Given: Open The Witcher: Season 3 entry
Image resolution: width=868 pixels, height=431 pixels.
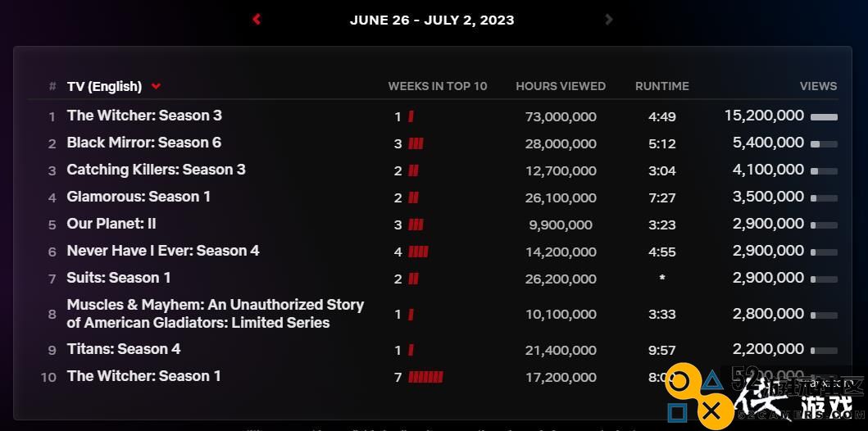Looking at the screenshot, I should coord(144,115).
